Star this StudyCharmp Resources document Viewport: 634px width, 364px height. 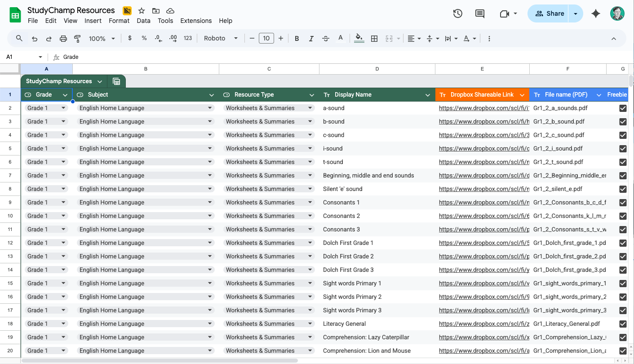(142, 11)
